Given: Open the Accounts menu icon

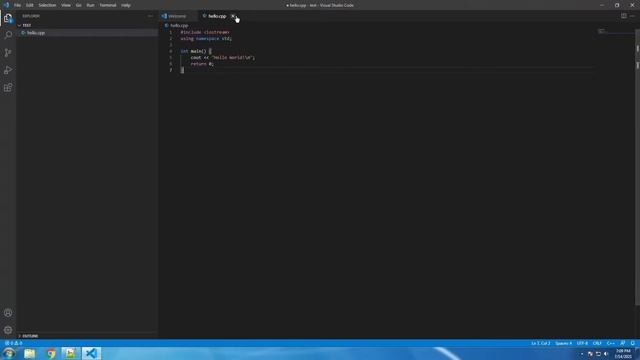Looking at the screenshot, I should click(x=8, y=313).
